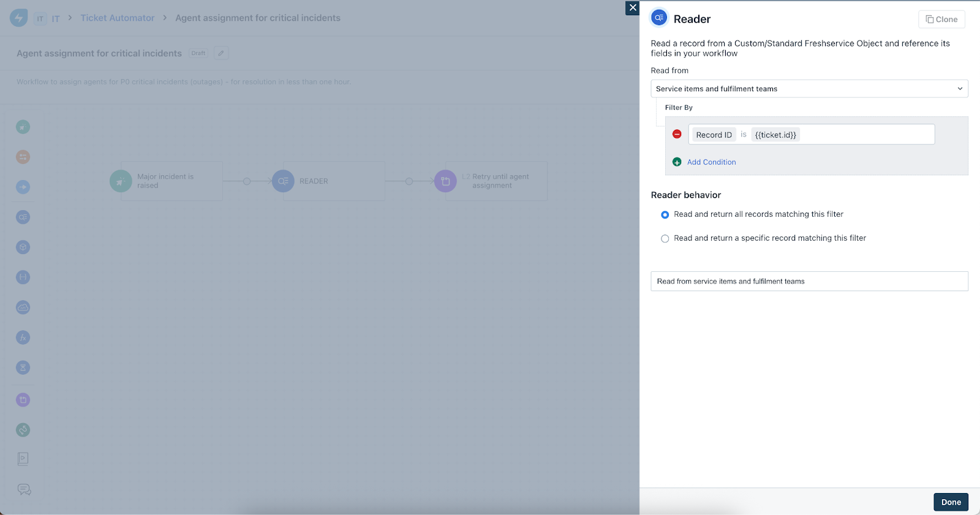Image resolution: width=980 pixels, height=515 pixels.
Task: Click the Agent assignment for critical incidents breadcrumb
Action: click(x=258, y=18)
